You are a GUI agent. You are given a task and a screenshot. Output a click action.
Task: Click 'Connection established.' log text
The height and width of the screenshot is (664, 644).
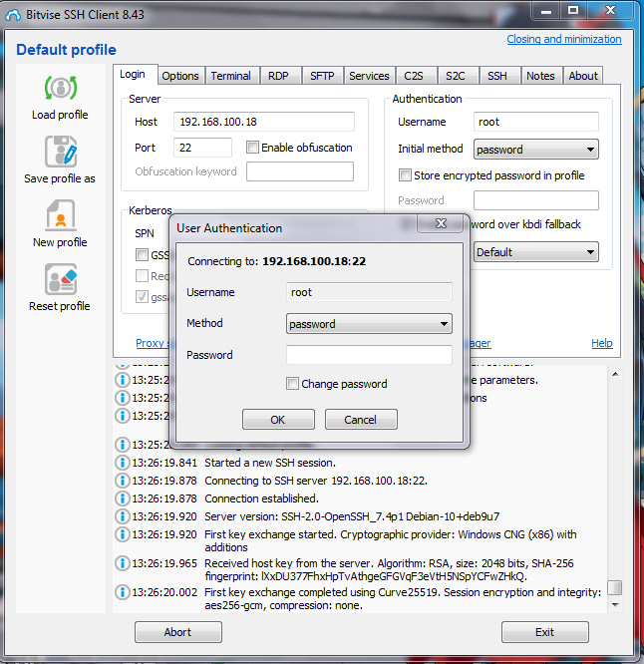pos(261,498)
